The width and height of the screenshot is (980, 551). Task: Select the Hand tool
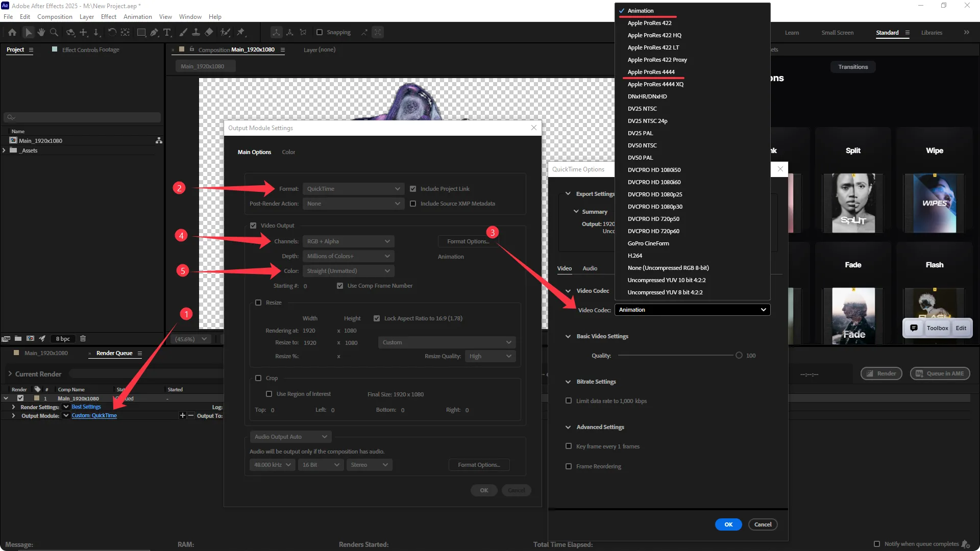click(x=41, y=32)
